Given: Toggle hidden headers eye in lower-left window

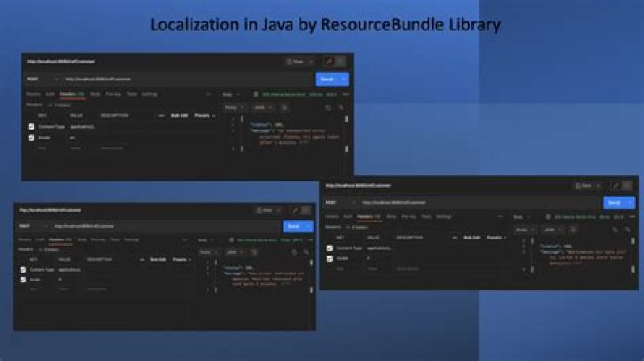Looking at the screenshot, I should [x=49, y=249].
